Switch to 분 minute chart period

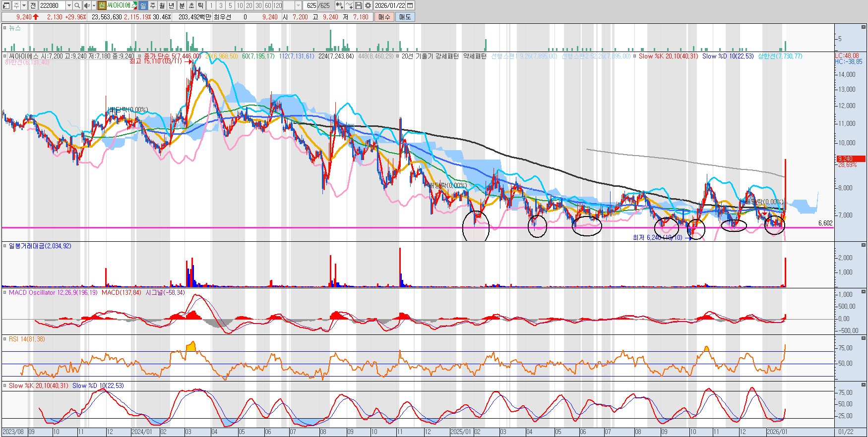[182, 5]
